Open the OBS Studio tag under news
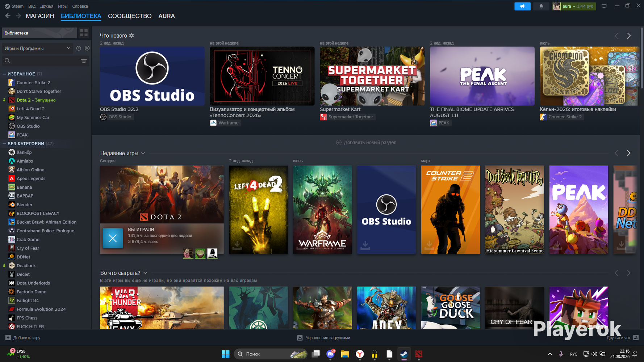 [116, 117]
